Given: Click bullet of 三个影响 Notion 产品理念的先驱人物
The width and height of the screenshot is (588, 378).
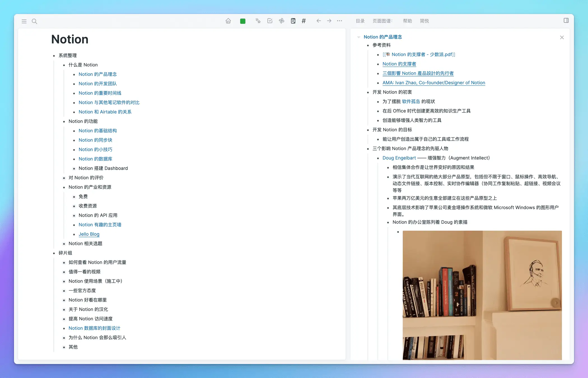Looking at the screenshot, I should [368, 149].
